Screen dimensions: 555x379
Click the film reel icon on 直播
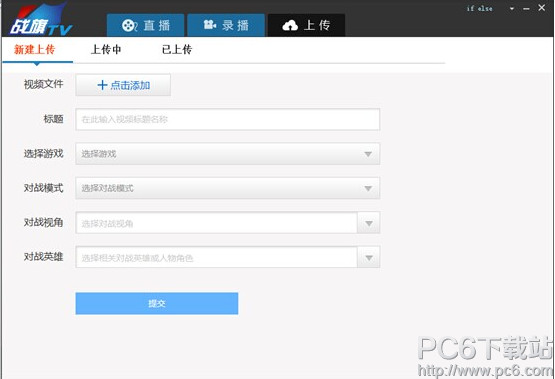[x=129, y=25]
